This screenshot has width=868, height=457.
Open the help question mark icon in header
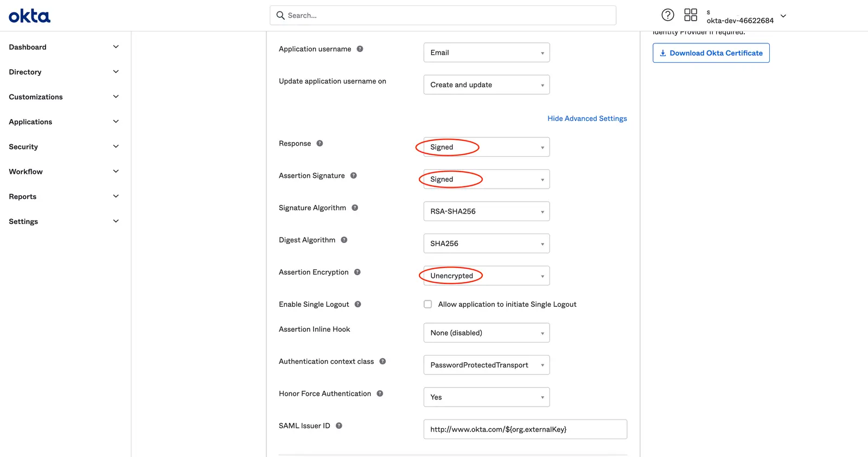tap(668, 15)
